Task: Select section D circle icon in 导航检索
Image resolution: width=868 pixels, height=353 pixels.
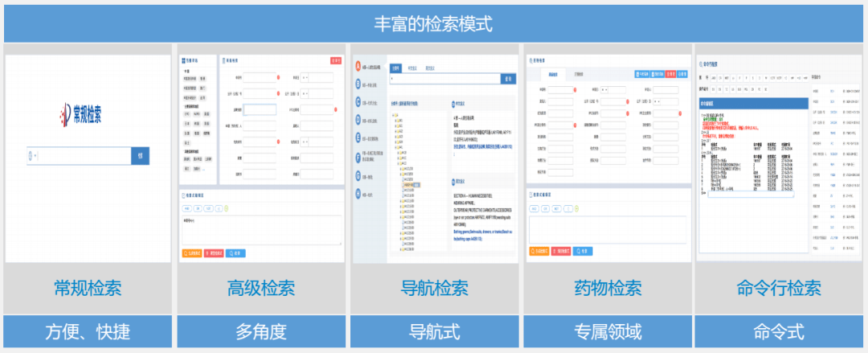Action: pyautogui.click(x=358, y=121)
